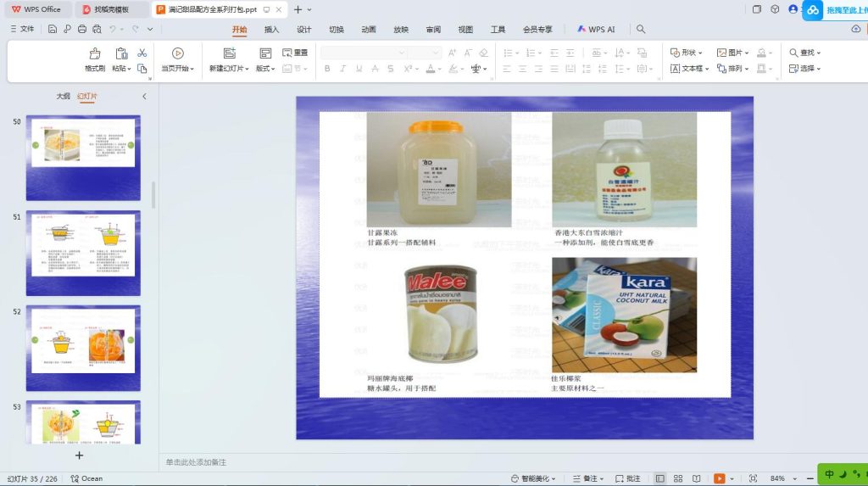
Task: Open text highlight color picker
Action: click(x=453, y=69)
